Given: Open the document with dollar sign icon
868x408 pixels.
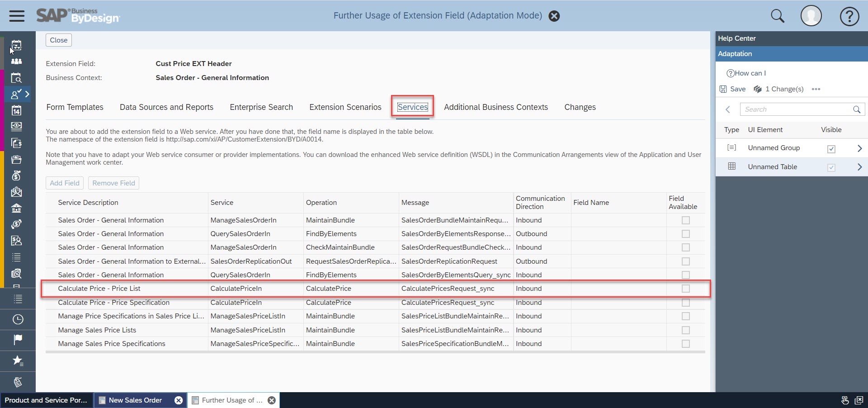Looking at the screenshot, I should click(x=16, y=143).
